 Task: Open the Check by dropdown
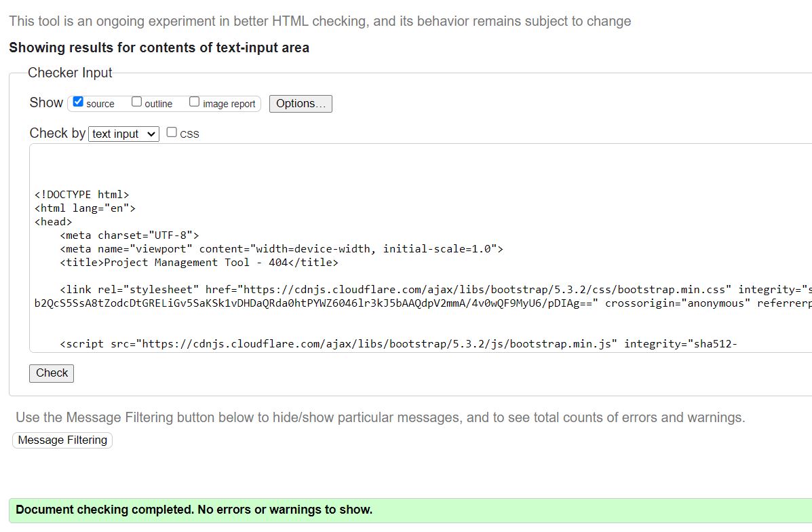123,134
